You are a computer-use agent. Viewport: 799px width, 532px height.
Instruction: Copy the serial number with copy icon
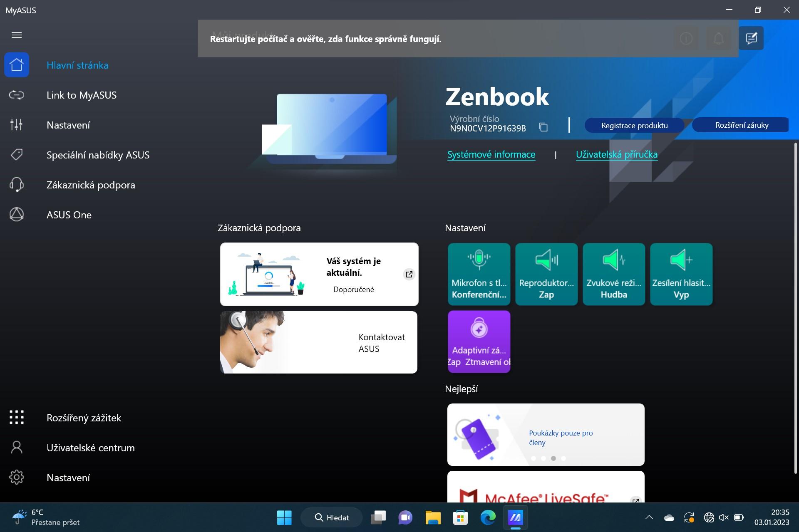pos(543,127)
